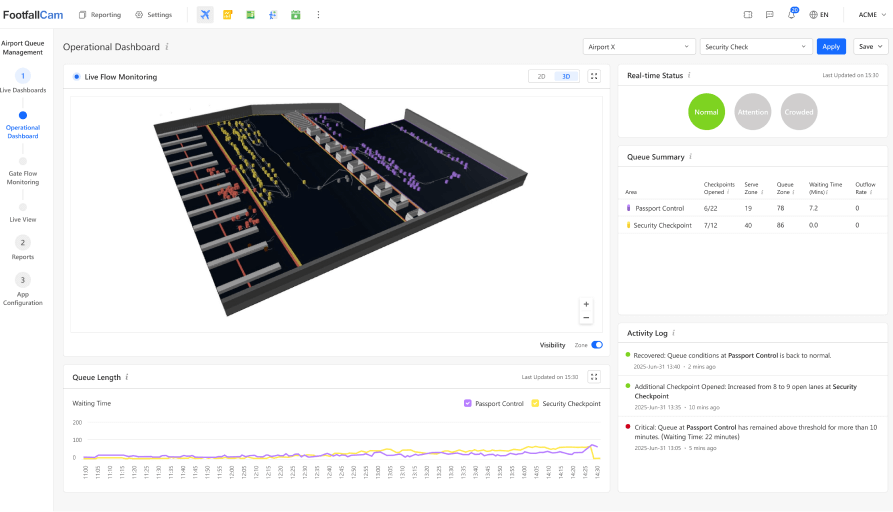Toggle the Zone visibility switch
This screenshot has width=893, height=512.
tap(597, 345)
